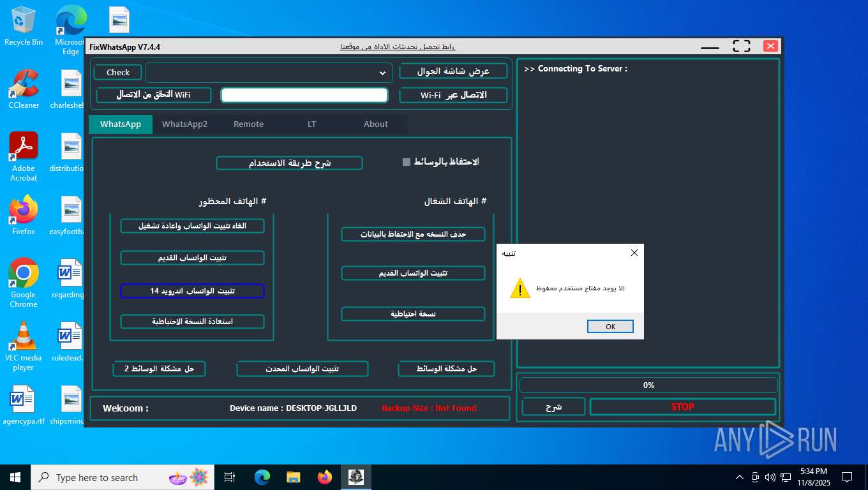Screen dimensions: 868x490
Task: Open the notification center icon
Action: coord(847,477)
